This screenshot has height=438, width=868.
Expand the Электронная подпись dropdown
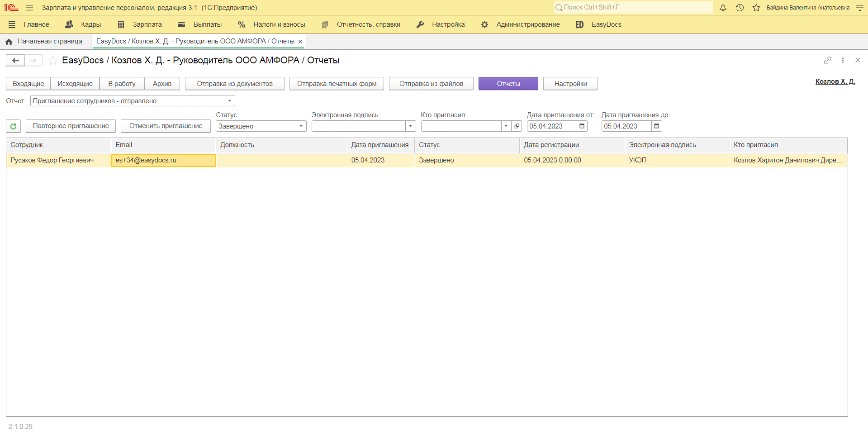pyautogui.click(x=410, y=126)
